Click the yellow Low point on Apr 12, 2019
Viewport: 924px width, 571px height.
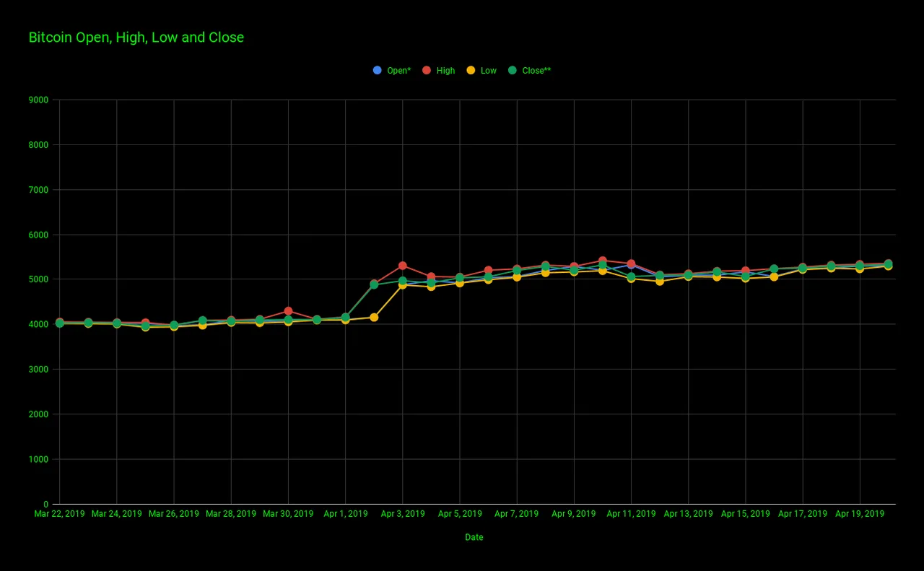point(660,281)
